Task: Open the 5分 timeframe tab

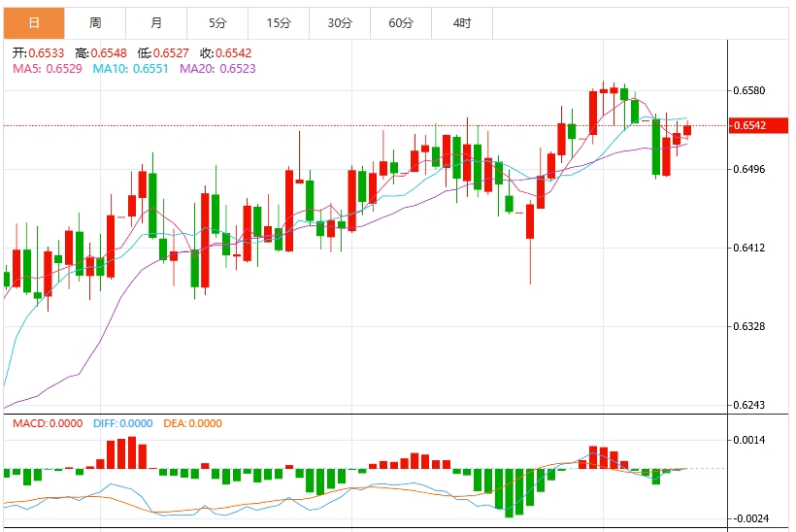Action: point(217,23)
